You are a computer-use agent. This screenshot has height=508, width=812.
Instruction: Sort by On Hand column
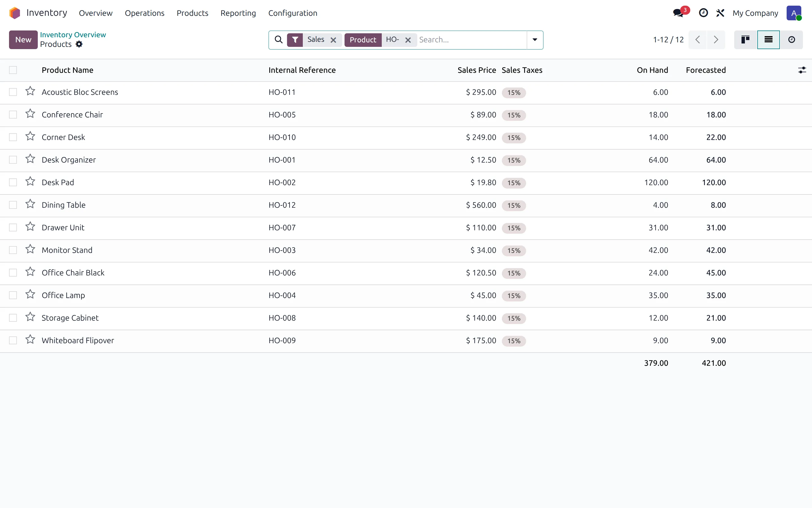(652, 70)
